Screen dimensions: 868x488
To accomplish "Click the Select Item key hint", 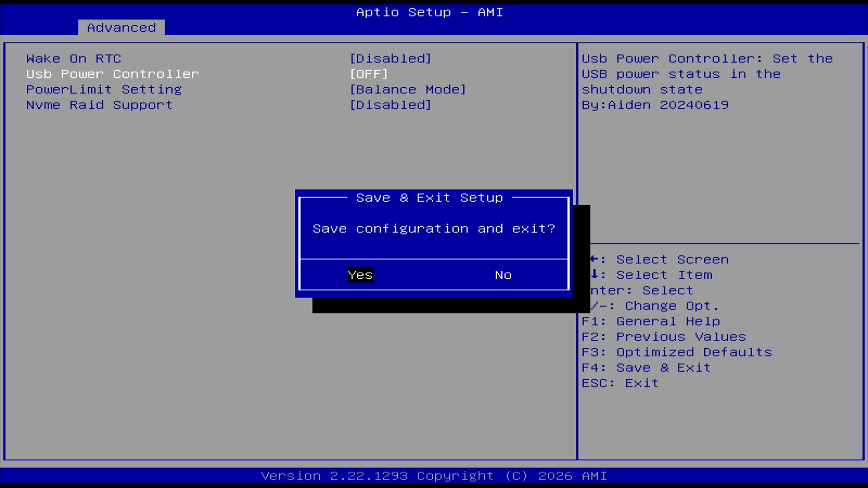I will pyautogui.click(x=651, y=275).
